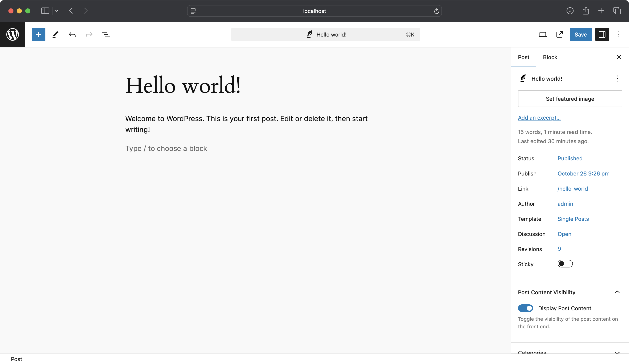
Task: Click the Set featured image button
Action: click(x=570, y=99)
